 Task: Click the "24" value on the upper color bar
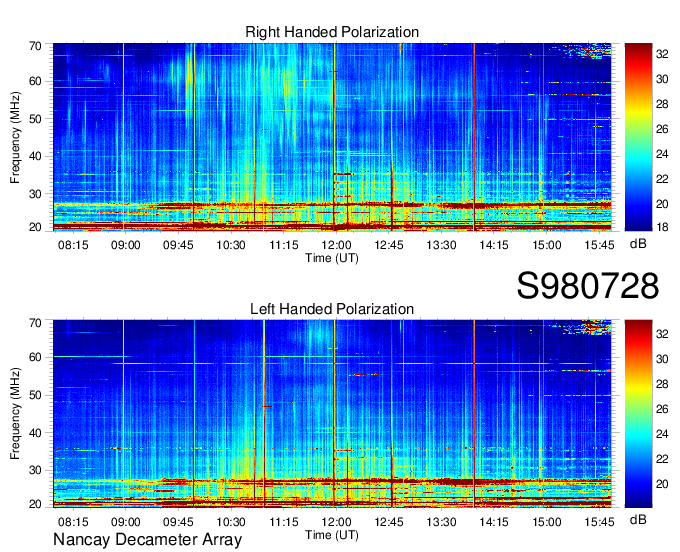tap(662, 154)
